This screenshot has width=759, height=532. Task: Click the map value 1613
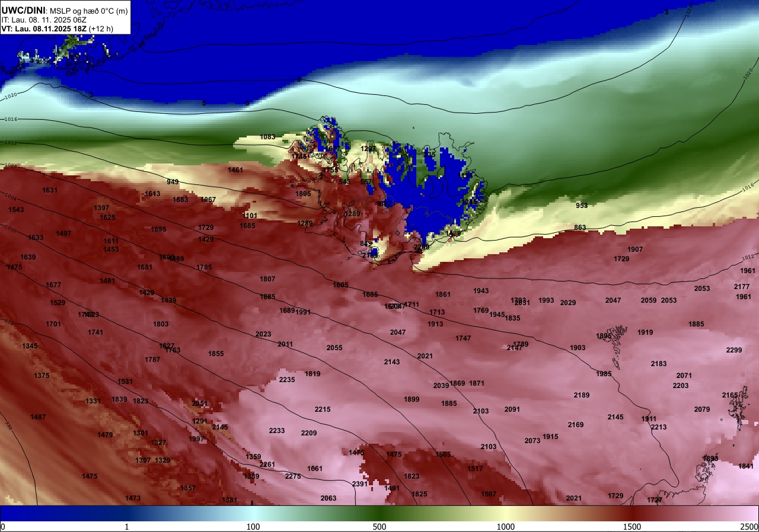click(x=152, y=194)
